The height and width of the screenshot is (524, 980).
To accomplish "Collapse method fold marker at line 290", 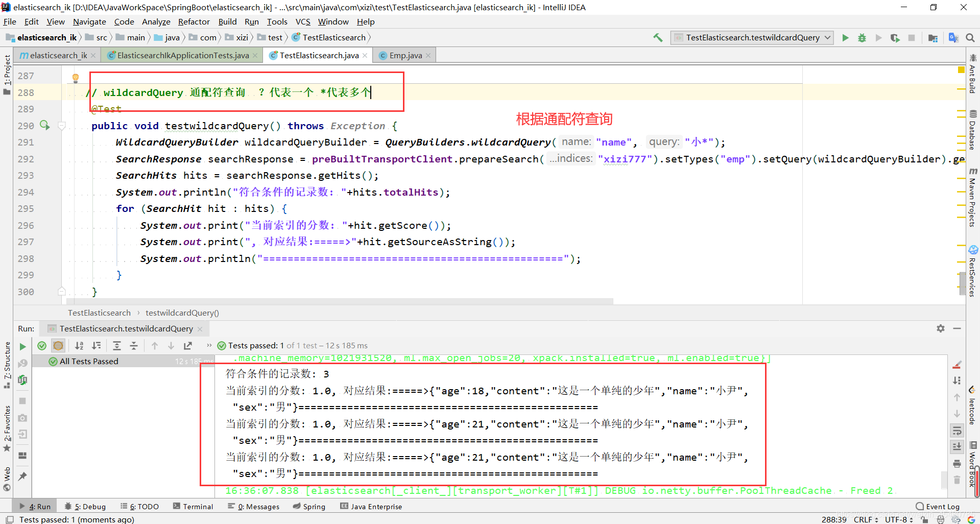I will (x=62, y=126).
